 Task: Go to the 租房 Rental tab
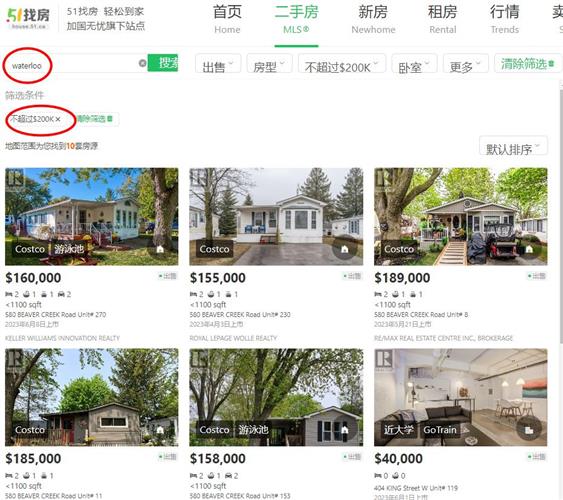point(442,19)
